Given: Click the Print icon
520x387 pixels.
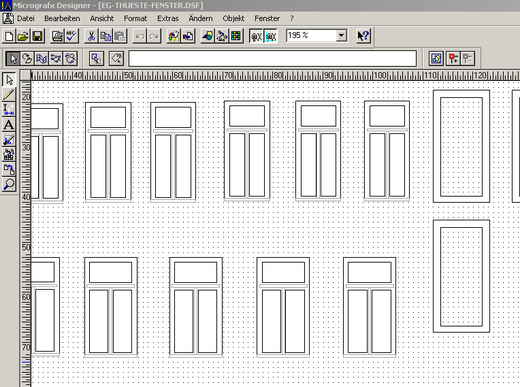Looking at the screenshot, I should (x=57, y=36).
